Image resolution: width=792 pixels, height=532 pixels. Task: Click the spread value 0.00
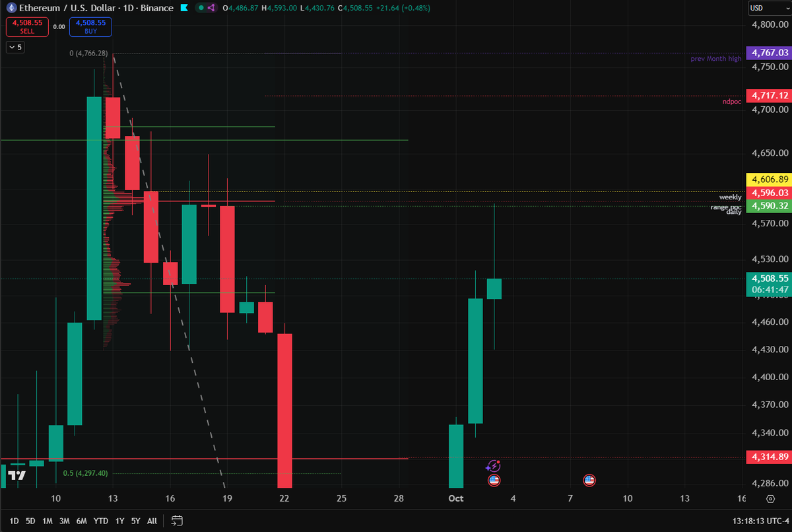tap(59, 27)
